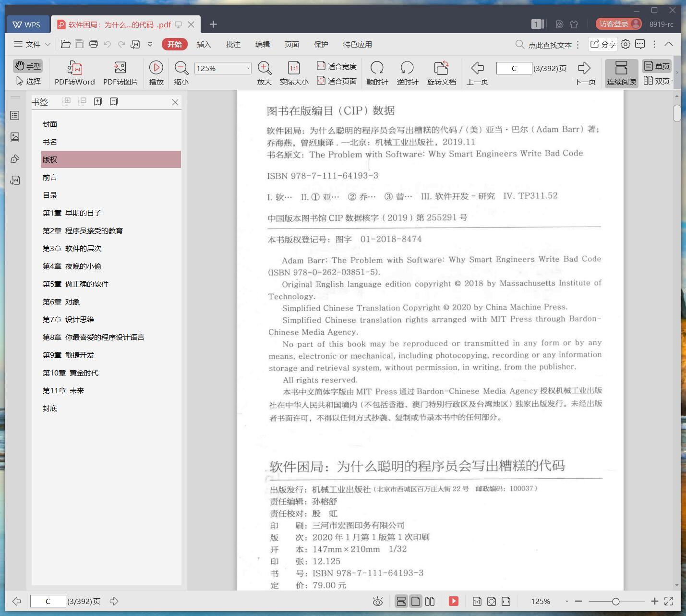
Task: Click the print icon in quick toolbar
Action: (94, 44)
